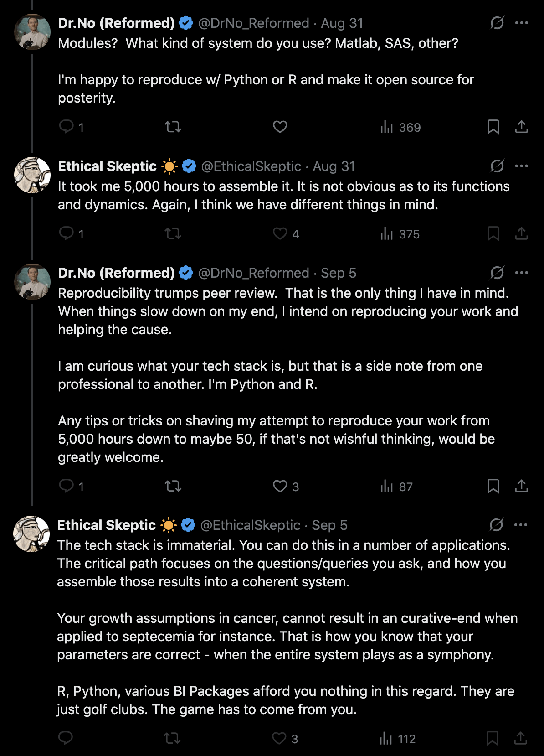Share Ethical Skeptic's 'tech stack is immaterial' tweet
Viewport: 544px width, 756px height.
[520, 738]
